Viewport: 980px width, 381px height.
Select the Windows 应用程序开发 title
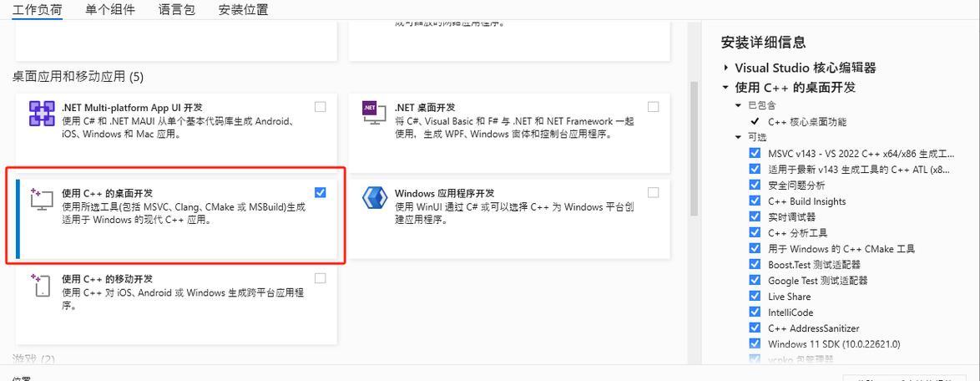point(444,193)
